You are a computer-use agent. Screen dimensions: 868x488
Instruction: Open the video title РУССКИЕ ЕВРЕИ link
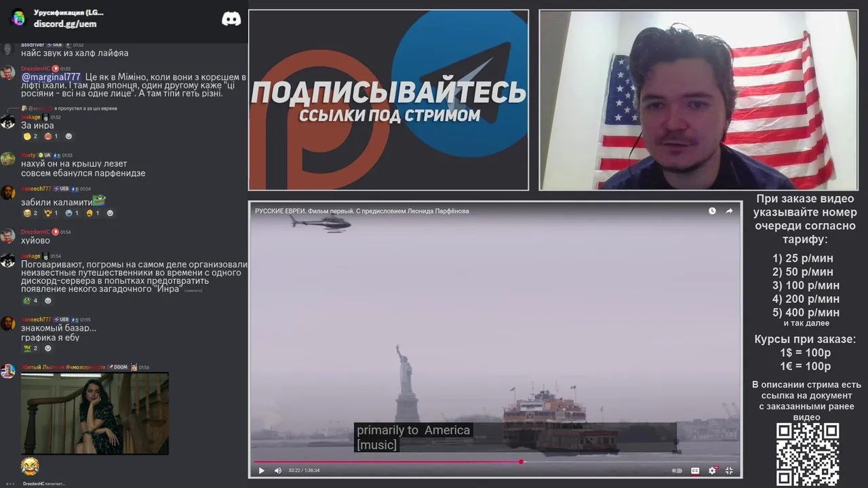pyautogui.click(x=362, y=211)
